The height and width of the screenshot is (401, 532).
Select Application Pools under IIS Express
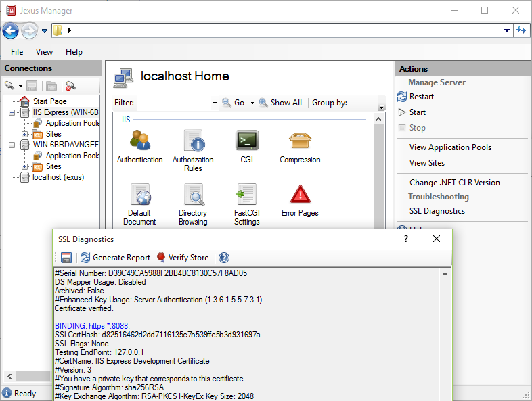pos(72,123)
